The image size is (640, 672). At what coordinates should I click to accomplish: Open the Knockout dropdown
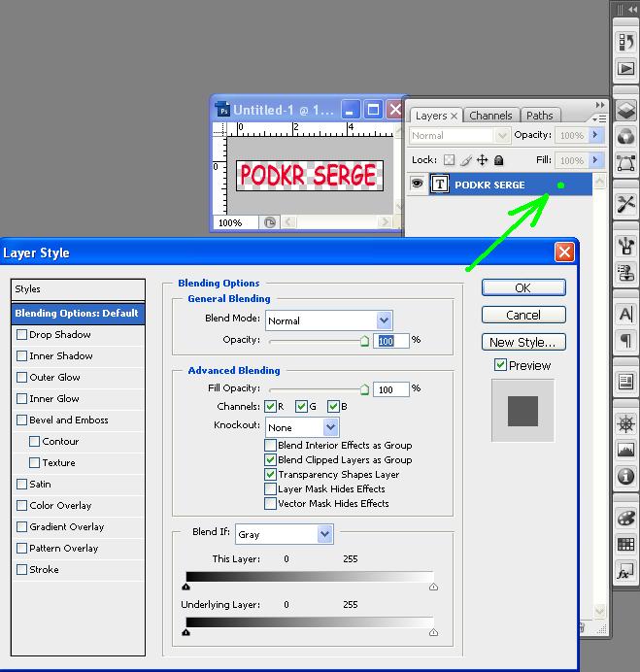click(x=302, y=427)
